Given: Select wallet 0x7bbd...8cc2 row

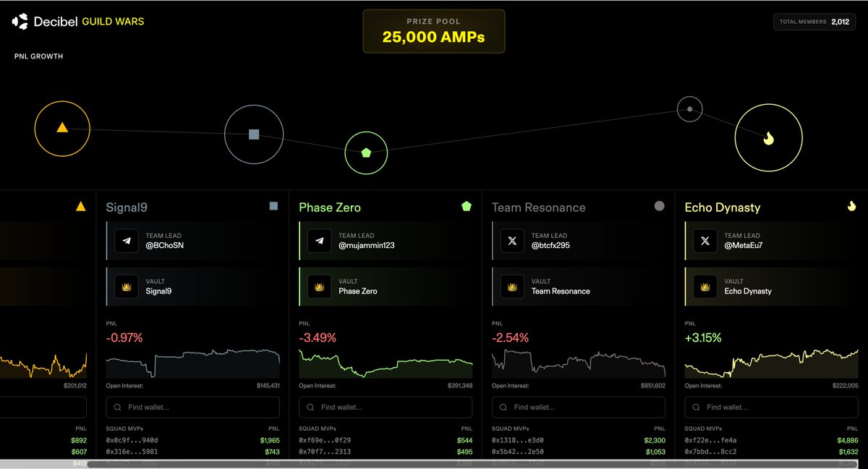Looking at the screenshot, I should tap(772, 452).
